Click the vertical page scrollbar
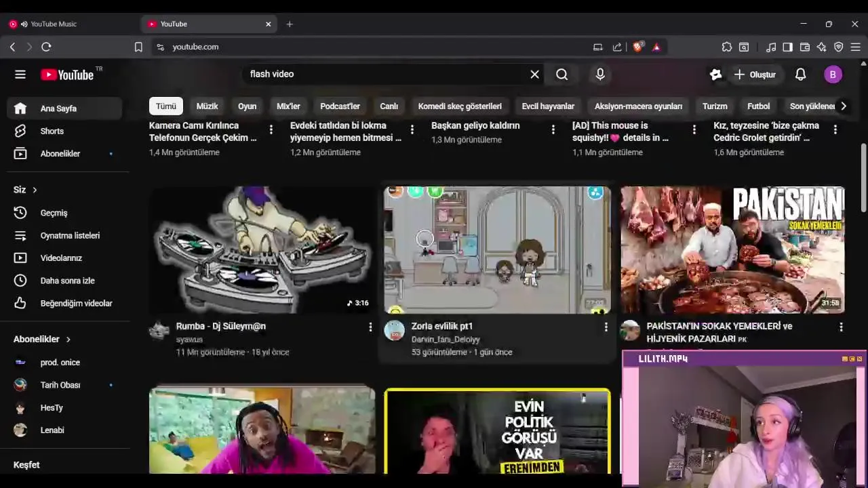The width and height of the screenshot is (868, 488). [x=863, y=179]
